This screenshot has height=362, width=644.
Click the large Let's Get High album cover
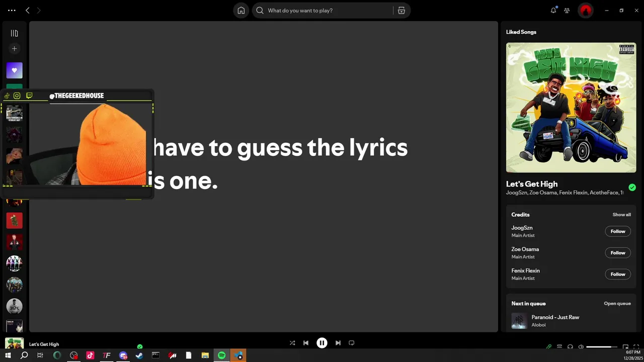(571, 108)
